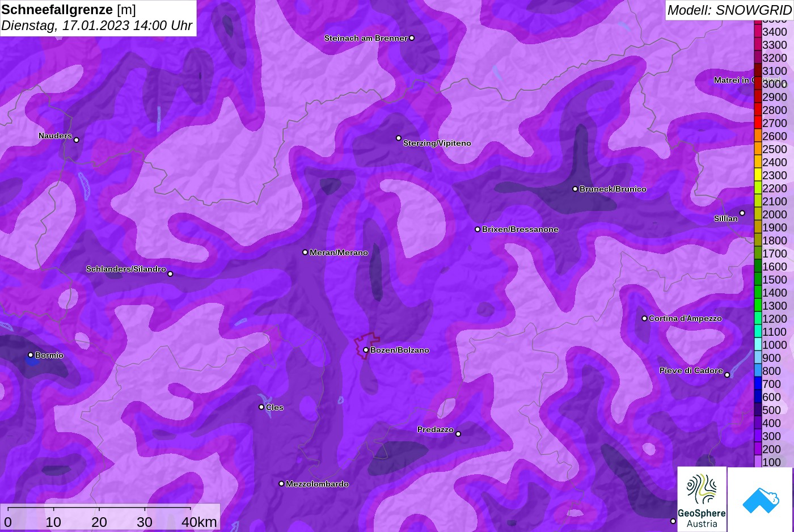Click the Bozen/Bolzano city marker

[366, 350]
